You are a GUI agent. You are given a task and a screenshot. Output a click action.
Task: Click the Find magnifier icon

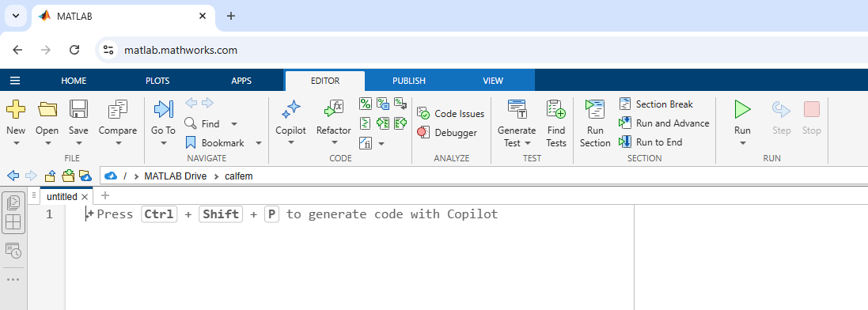pyautogui.click(x=191, y=123)
